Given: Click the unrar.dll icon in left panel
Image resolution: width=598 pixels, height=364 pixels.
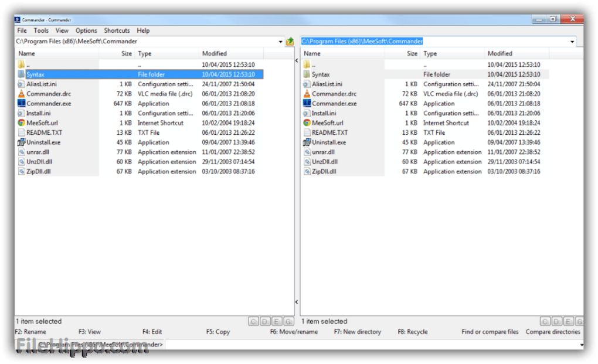Looking at the screenshot, I should coord(21,152).
